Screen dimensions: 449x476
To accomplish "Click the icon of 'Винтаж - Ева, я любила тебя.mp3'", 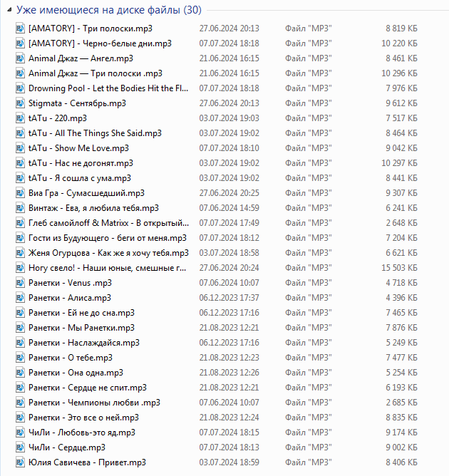I will (20, 208).
